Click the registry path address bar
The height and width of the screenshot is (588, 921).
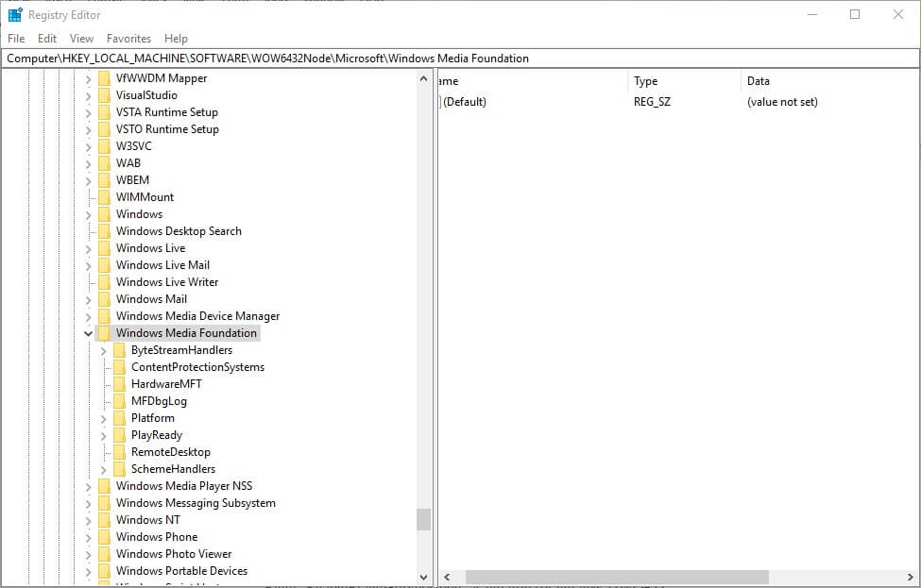[x=460, y=59]
